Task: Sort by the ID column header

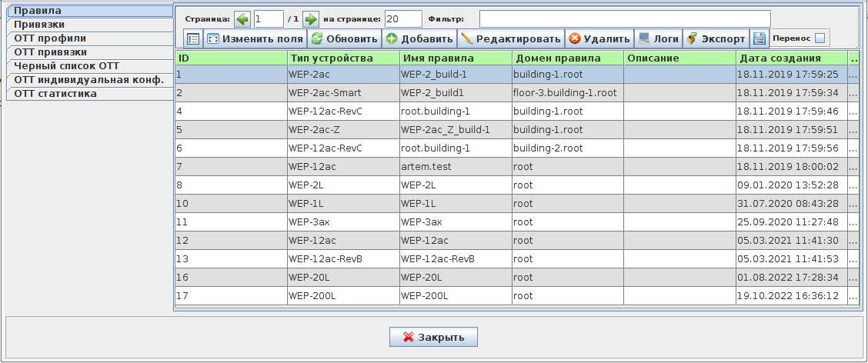Action: (232, 58)
